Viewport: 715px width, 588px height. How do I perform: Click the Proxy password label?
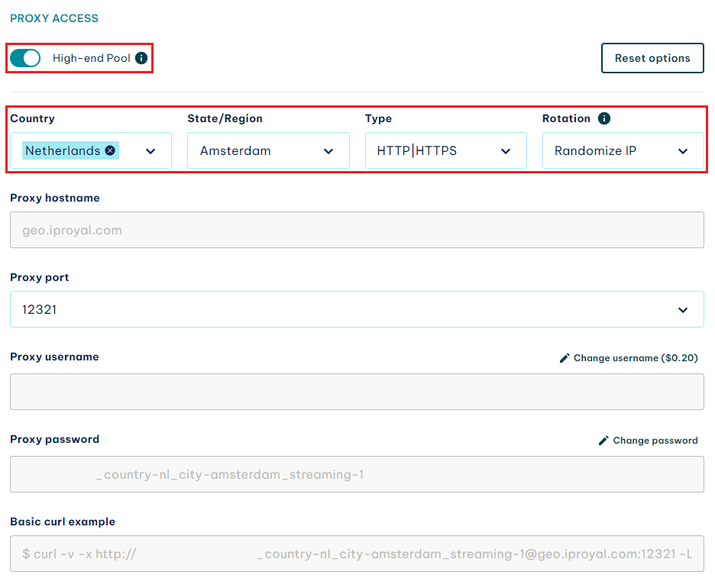[55, 439]
